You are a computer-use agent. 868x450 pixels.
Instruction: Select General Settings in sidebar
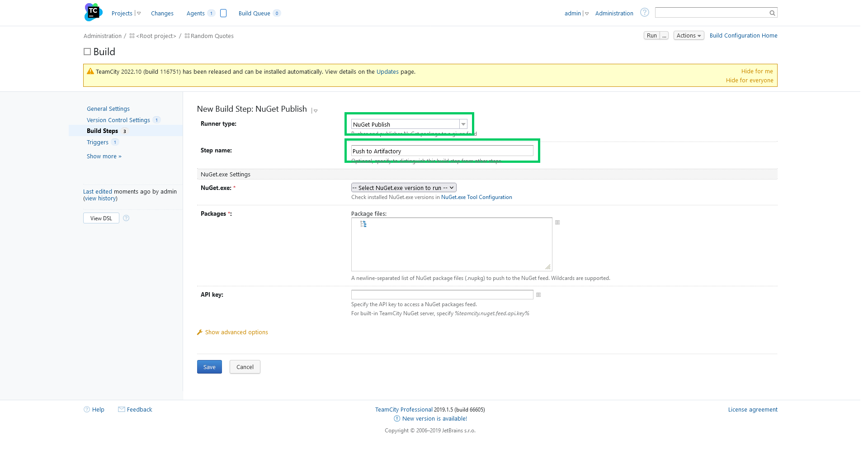[108, 109]
